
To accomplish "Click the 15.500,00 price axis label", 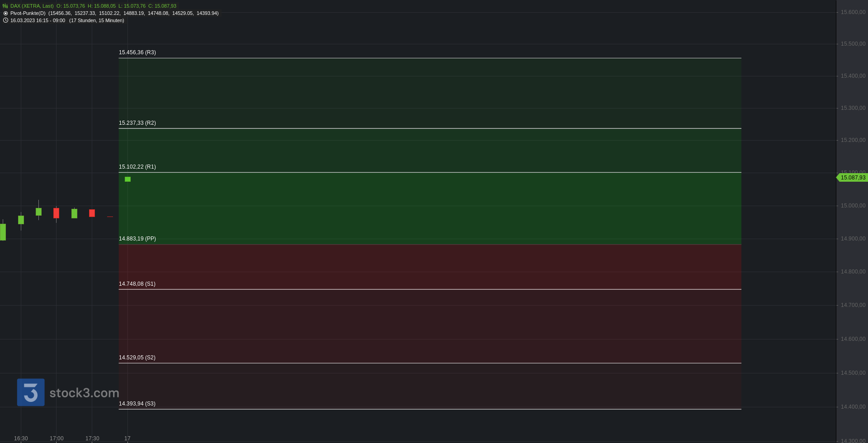I will tap(853, 44).
